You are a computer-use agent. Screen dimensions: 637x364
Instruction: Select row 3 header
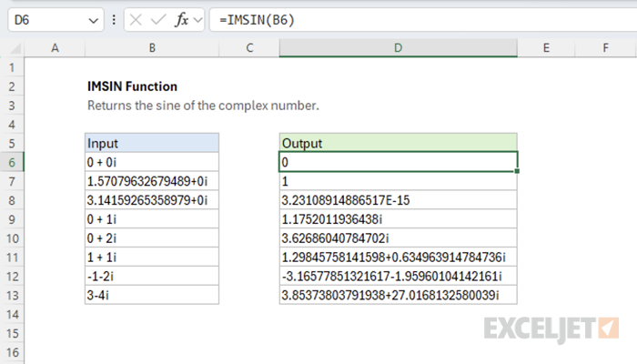click(12, 106)
